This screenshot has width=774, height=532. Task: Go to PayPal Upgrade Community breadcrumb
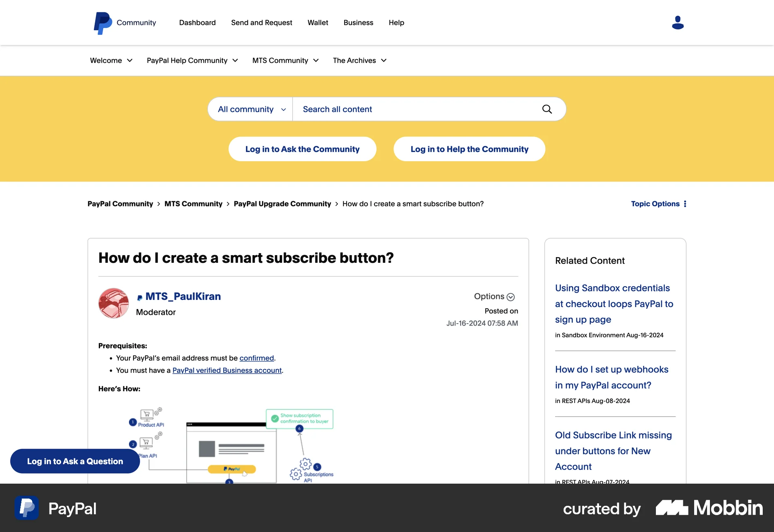282,204
